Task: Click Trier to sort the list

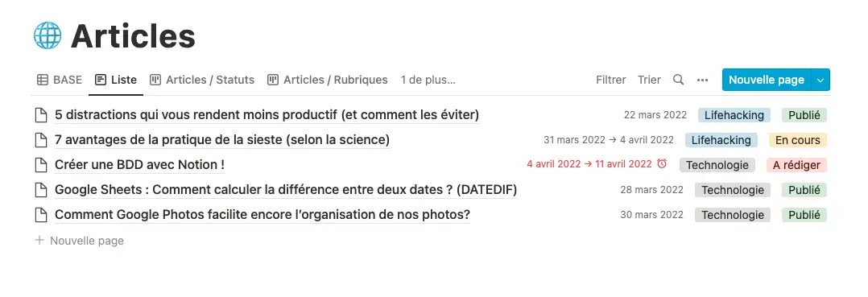Action: pos(649,80)
